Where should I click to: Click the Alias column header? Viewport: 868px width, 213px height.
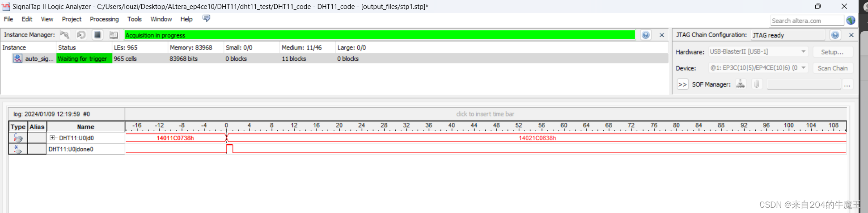click(x=37, y=127)
